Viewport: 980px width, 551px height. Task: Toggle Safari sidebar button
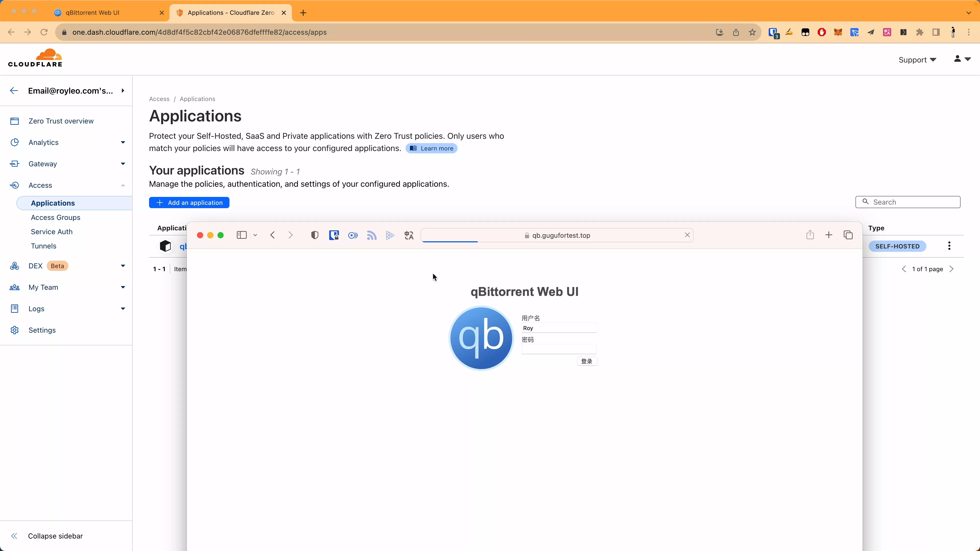click(242, 235)
